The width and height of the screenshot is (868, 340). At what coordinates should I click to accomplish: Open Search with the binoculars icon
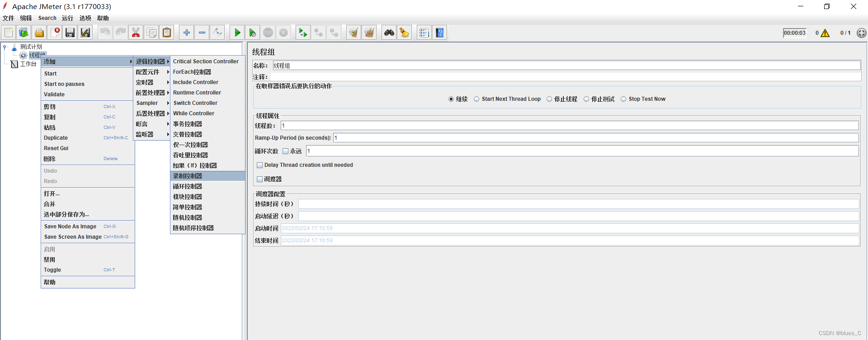pyautogui.click(x=389, y=33)
